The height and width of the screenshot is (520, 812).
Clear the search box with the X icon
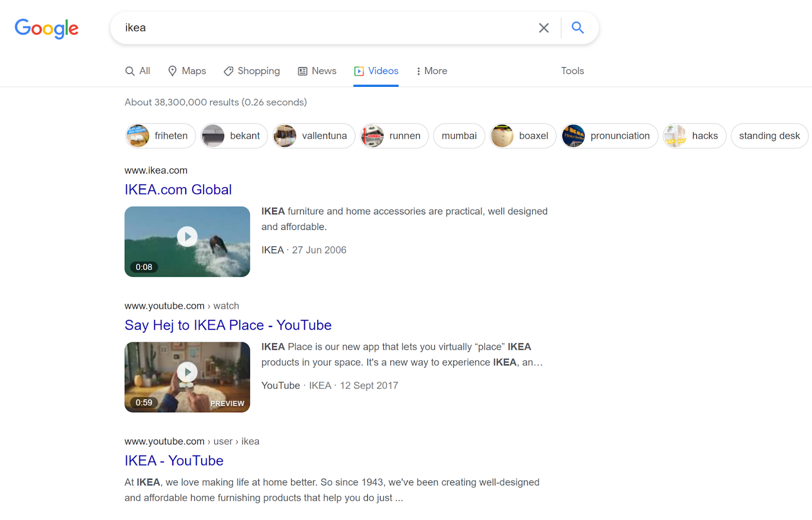544,28
